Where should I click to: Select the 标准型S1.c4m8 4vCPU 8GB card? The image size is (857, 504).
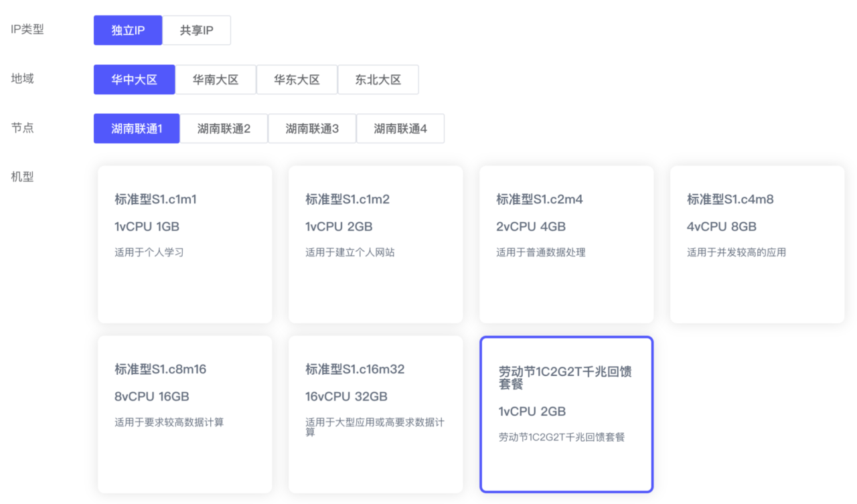pyautogui.click(x=757, y=244)
